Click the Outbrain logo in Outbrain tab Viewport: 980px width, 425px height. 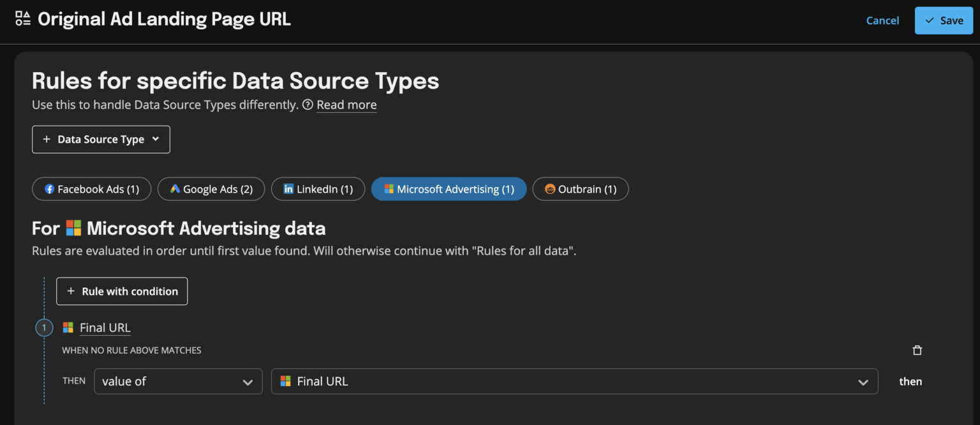(549, 190)
